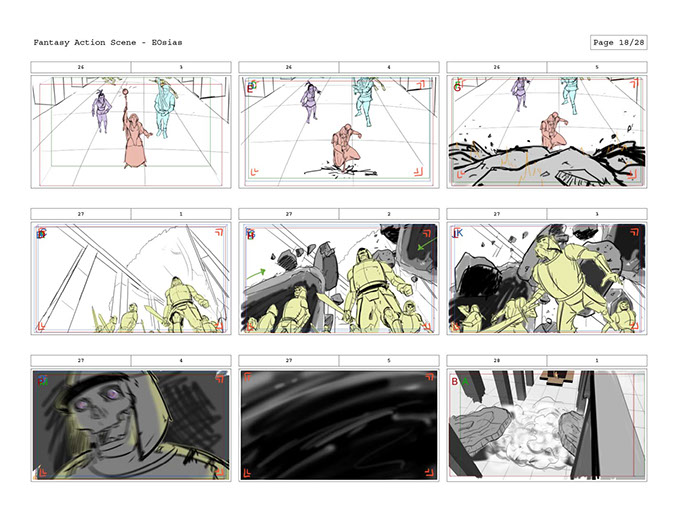Image resolution: width=678 pixels, height=525 pixels.
Task: Click bottom-left red corner bracket in skull panel 27/4
Action: pyautogui.click(x=42, y=472)
